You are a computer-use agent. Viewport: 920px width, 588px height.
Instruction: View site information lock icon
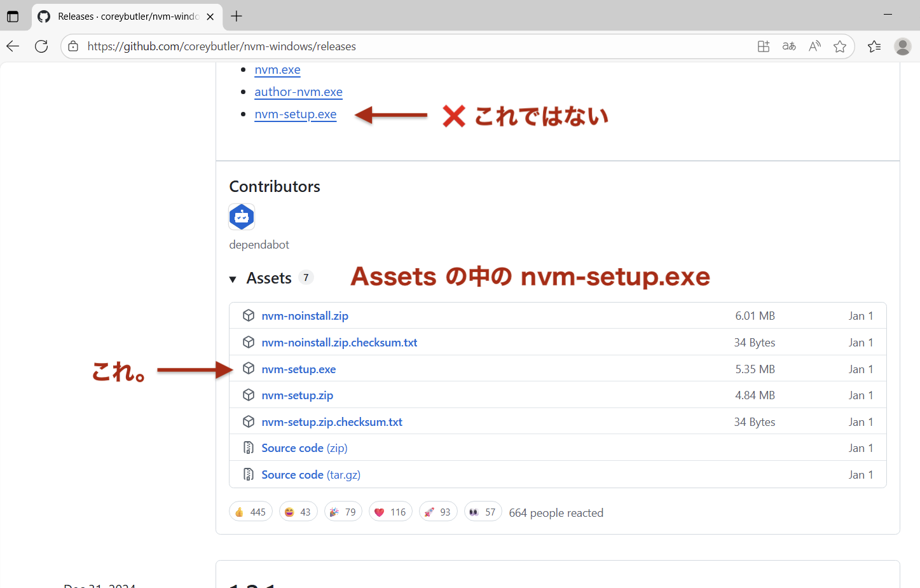point(74,46)
